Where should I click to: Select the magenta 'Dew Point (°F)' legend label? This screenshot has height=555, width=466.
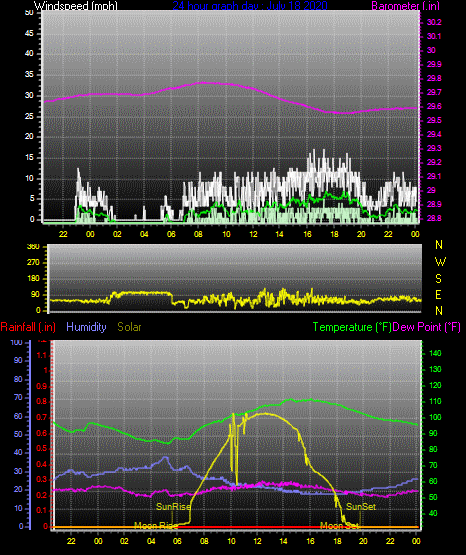[x=427, y=327]
